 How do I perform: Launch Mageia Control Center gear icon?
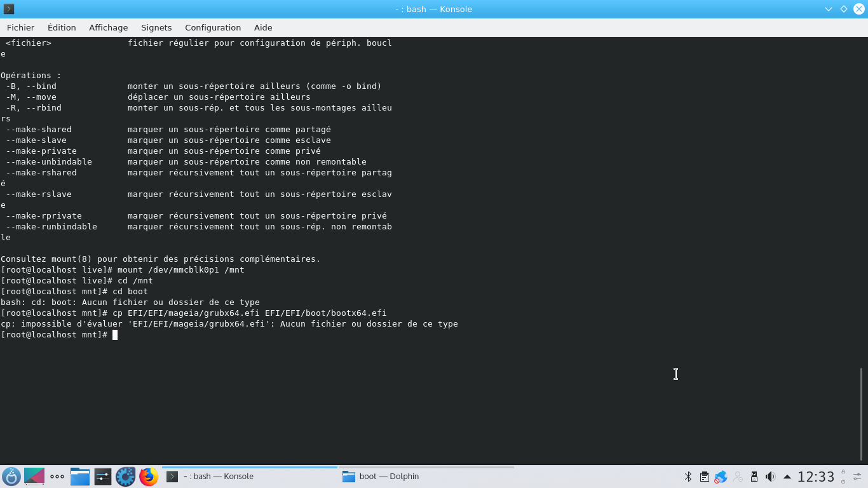click(126, 477)
